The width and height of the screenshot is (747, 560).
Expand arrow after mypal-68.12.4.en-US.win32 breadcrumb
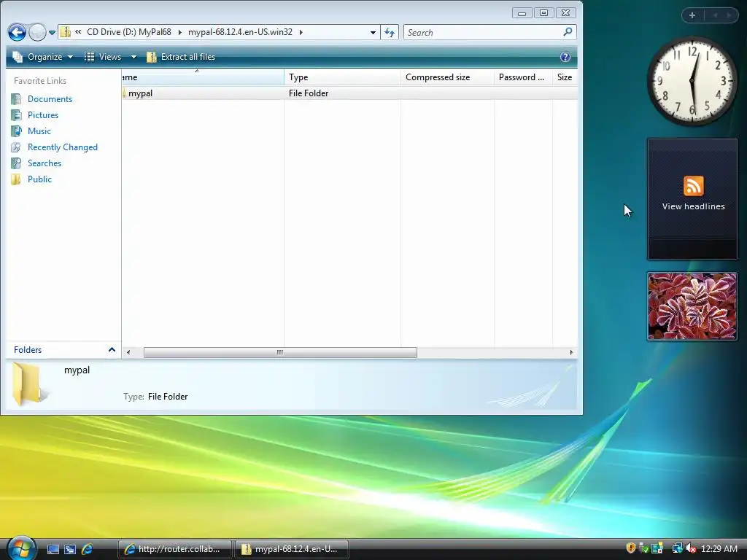pyautogui.click(x=301, y=32)
